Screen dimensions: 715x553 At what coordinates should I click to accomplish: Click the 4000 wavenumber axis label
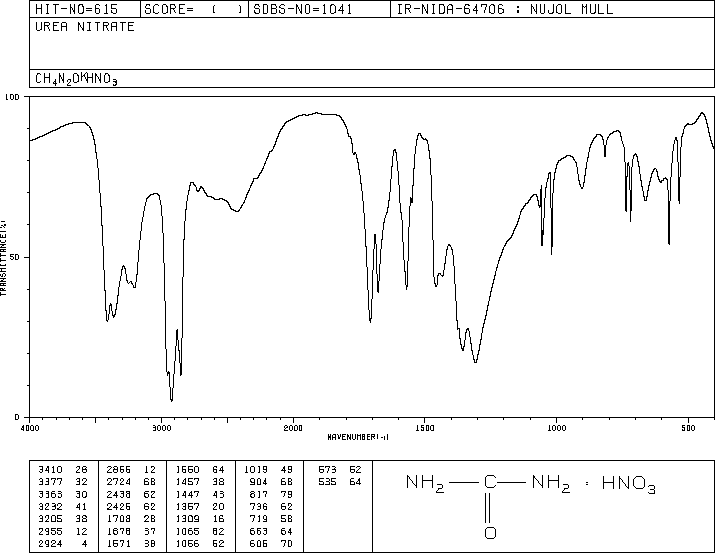[x=30, y=428]
